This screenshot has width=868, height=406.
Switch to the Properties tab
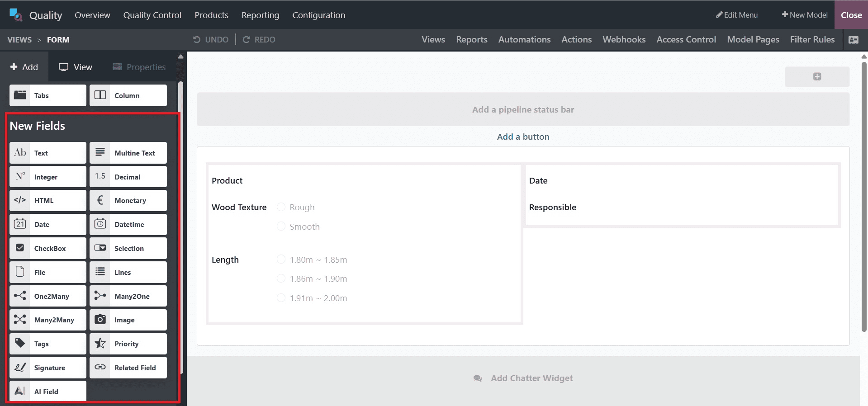coord(139,67)
